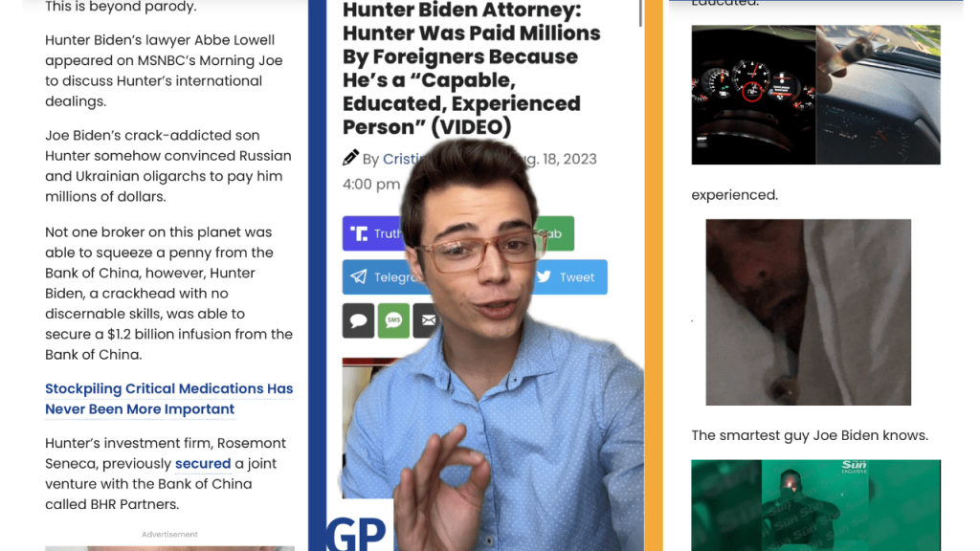
Task: Click the Twitter bird Tweet icon
Action: click(x=545, y=276)
